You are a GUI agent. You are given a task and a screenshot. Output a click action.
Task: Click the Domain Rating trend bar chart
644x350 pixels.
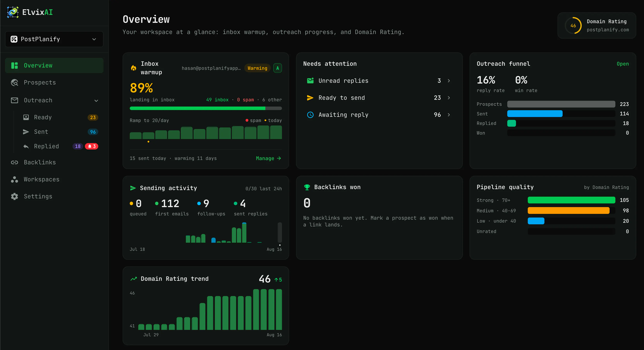tap(210, 310)
